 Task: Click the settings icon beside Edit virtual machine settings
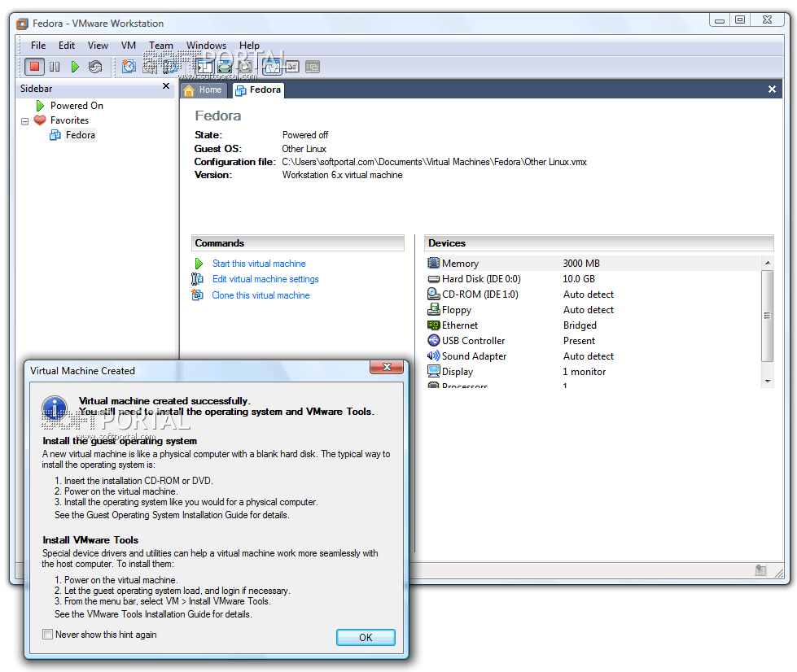(x=197, y=279)
